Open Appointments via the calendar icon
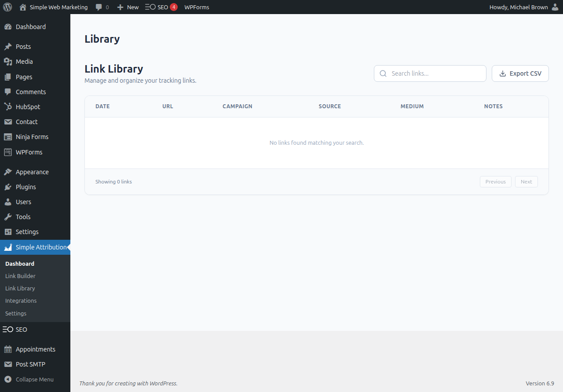This screenshot has height=392, width=563. 8,349
